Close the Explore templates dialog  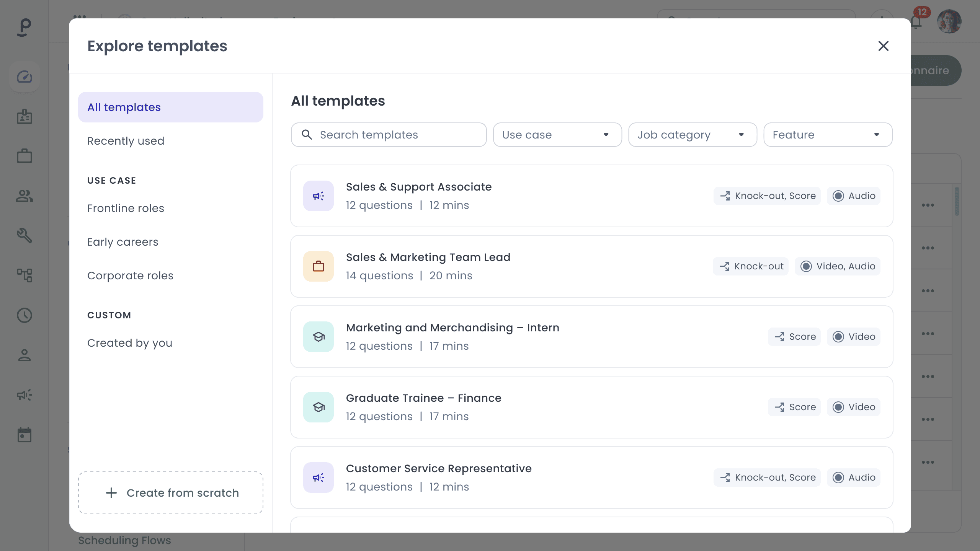(883, 46)
